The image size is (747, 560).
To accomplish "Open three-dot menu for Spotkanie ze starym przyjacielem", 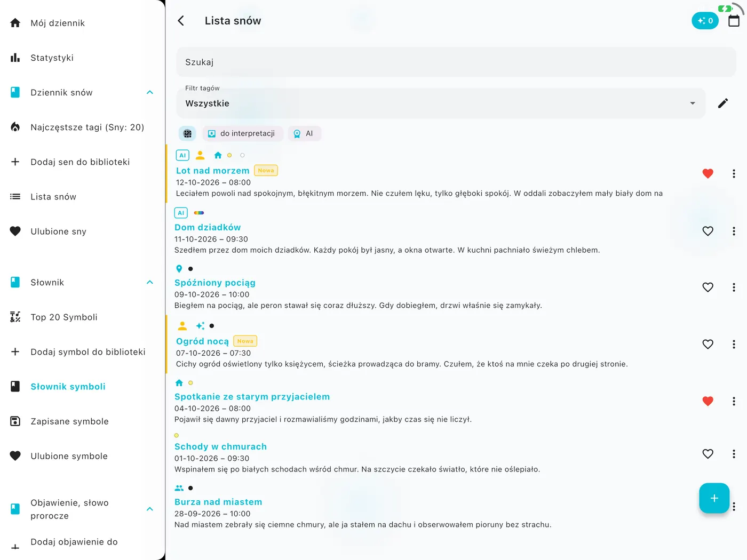I will click(734, 401).
